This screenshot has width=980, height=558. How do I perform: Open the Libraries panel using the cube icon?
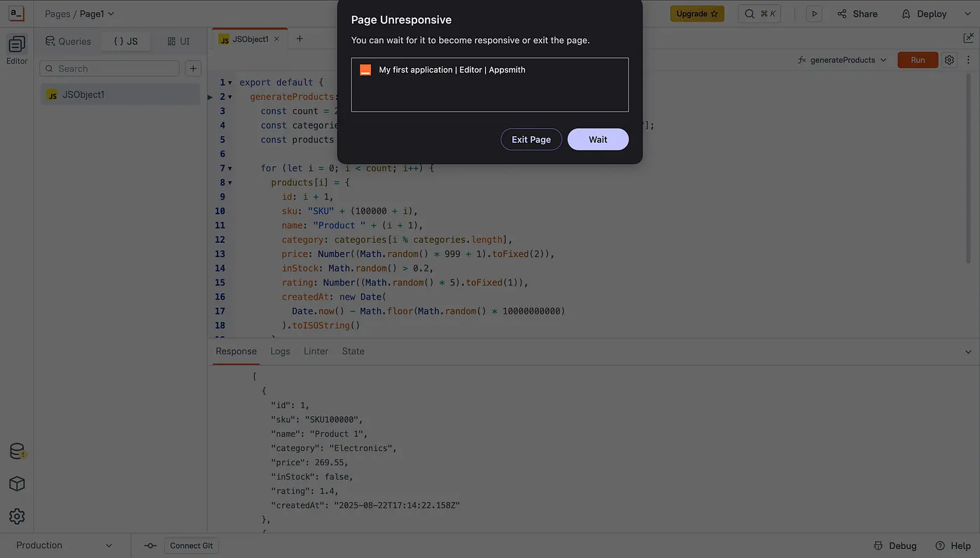[x=17, y=484]
